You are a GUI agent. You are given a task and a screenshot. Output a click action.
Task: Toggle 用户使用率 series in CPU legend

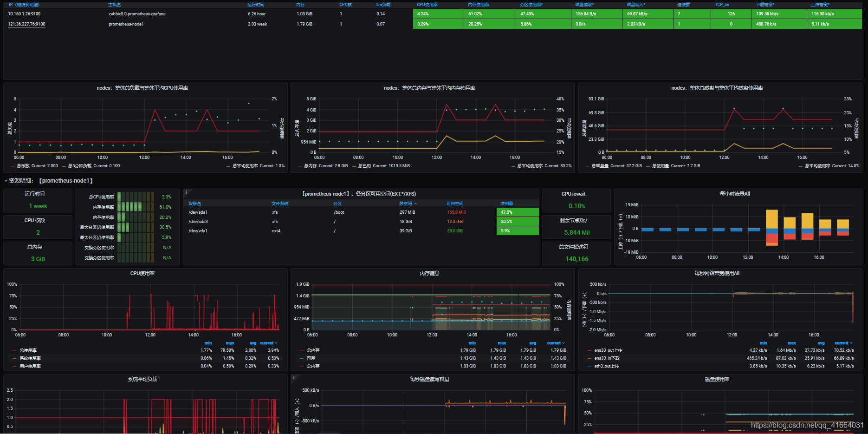click(x=30, y=366)
